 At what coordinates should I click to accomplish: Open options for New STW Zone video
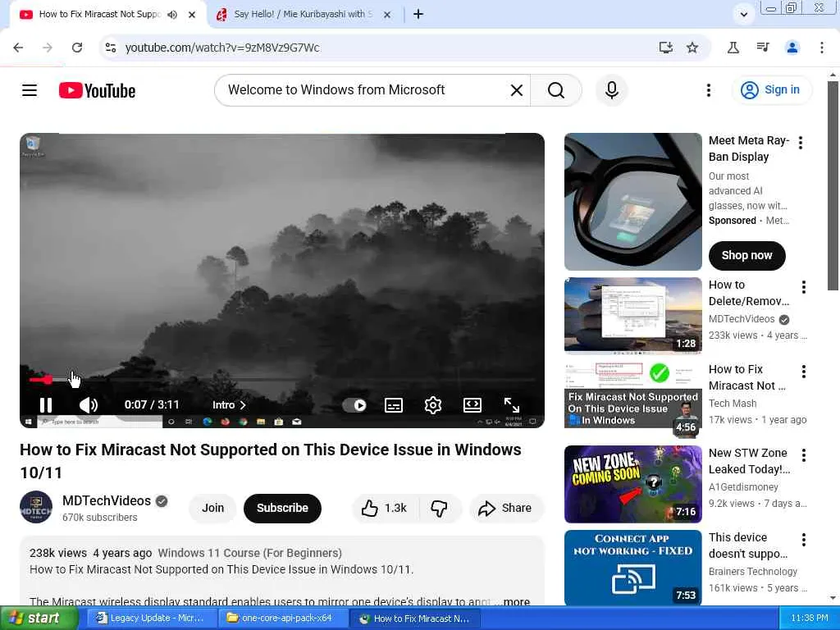tap(804, 455)
